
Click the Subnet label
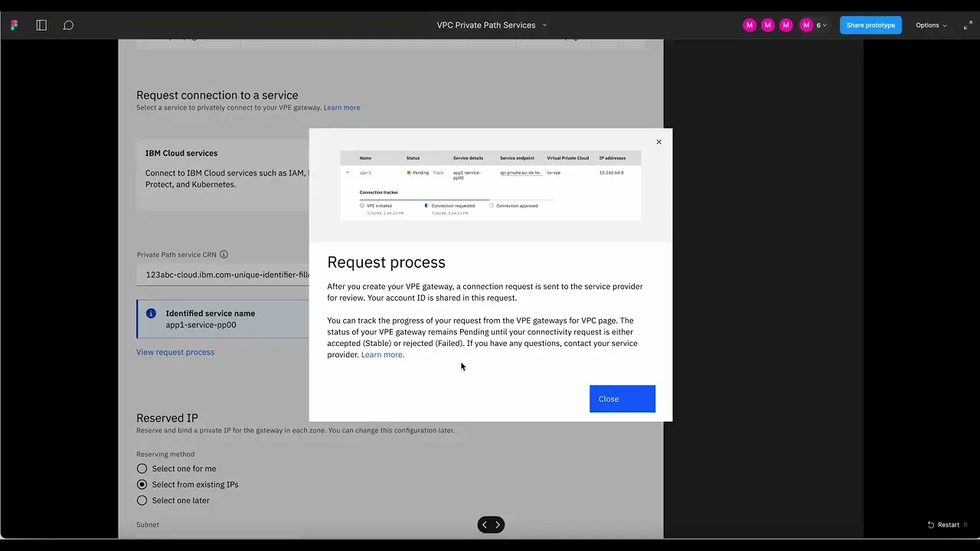pos(148,525)
